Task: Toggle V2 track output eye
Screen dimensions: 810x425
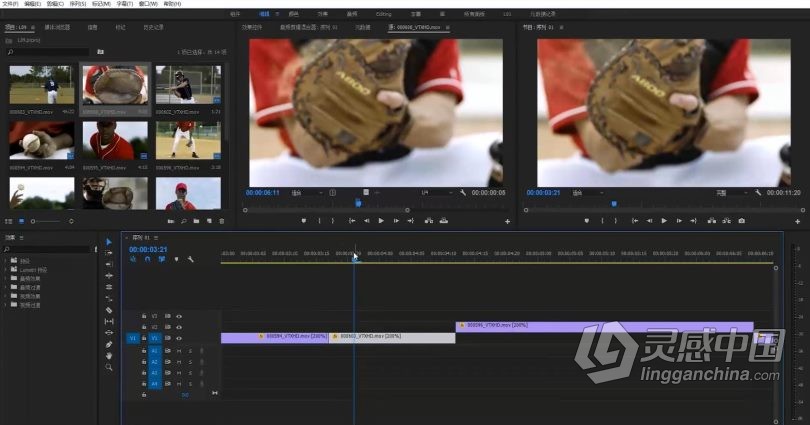Action: 179,327
